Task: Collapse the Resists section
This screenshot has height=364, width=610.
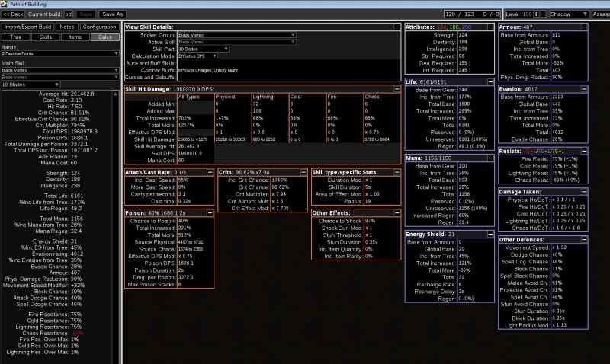Action: point(583,151)
